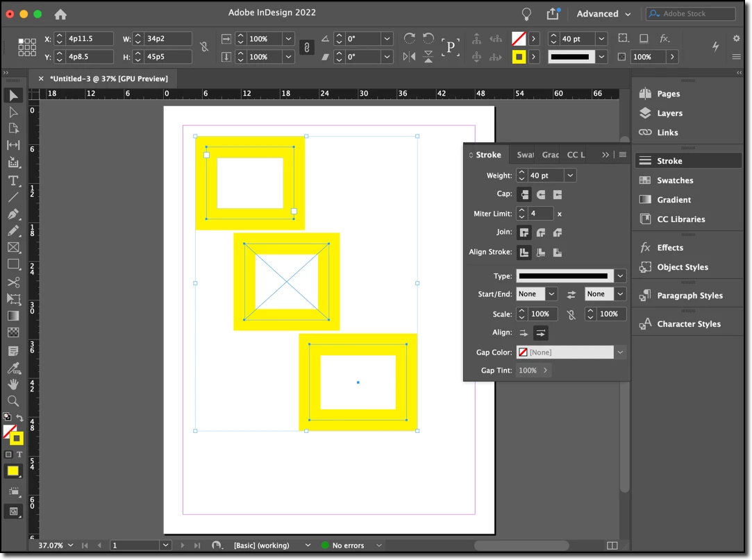
Task: Select the Pen tool
Action: (x=13, y=214)
